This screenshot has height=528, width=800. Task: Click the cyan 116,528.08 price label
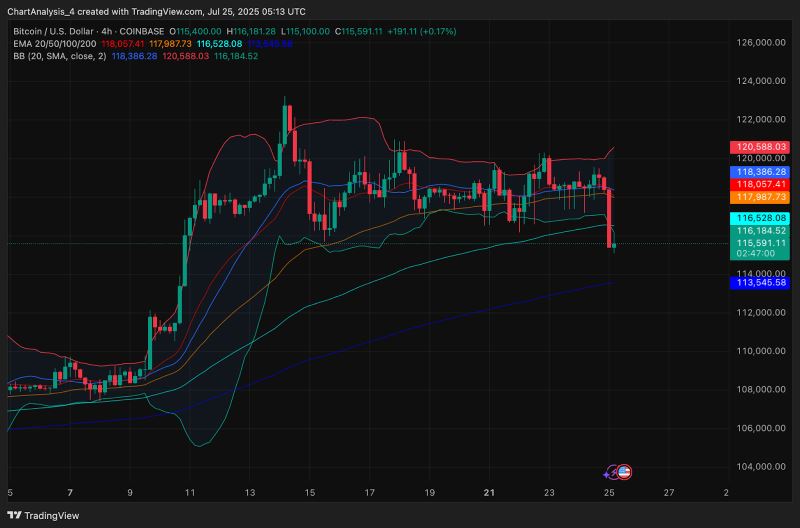pos(762,218)
